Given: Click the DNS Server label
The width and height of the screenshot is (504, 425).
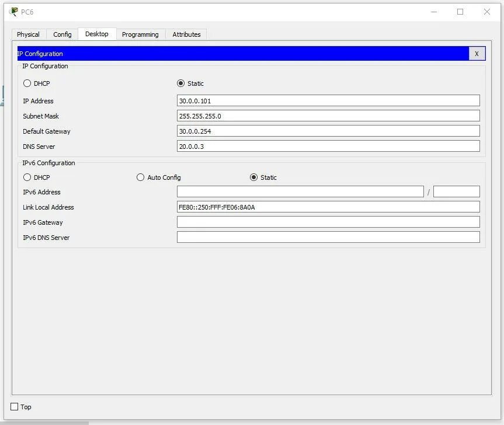Looking at the screenshot, I should coord(39,147).
